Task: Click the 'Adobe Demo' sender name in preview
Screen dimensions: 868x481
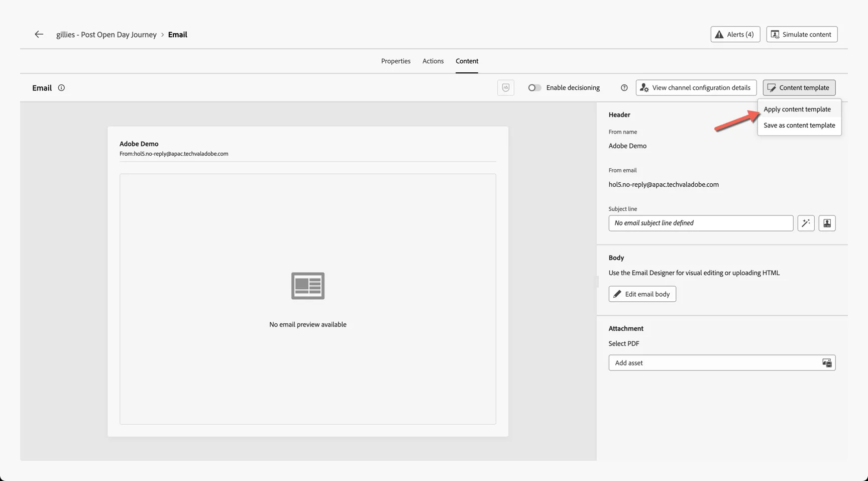Action: tap(139, 144)
